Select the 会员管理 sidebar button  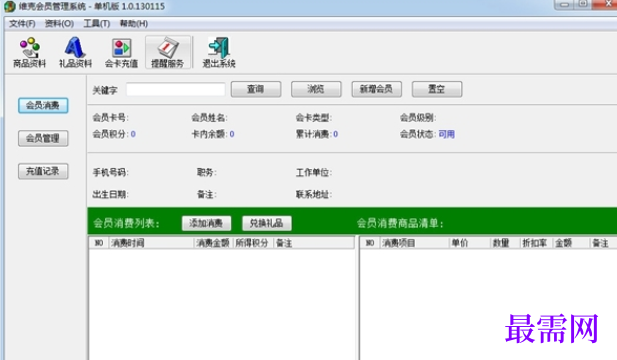coord(43,138)
